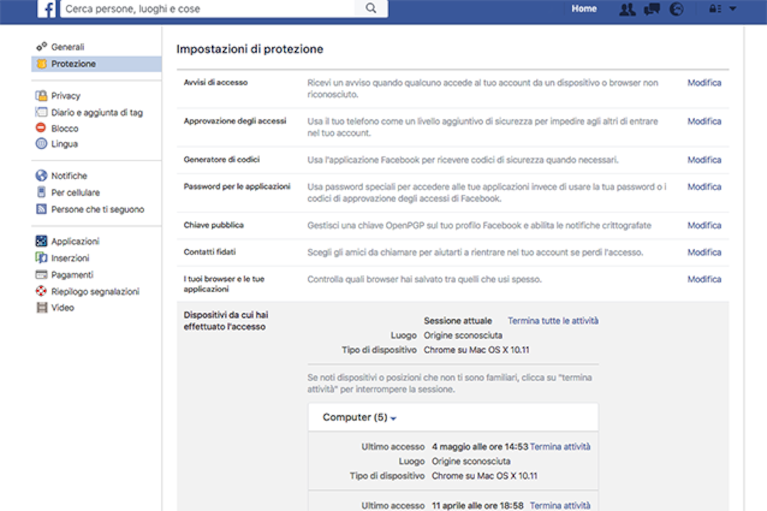Click the Impostazioni di protezione page heading
The height and width of the screenshot is (511, 767).
coord(250,49)
